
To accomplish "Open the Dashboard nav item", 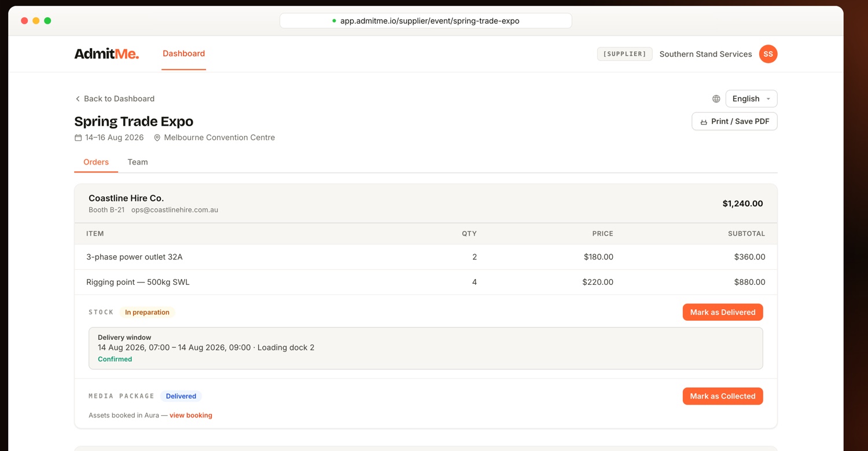I will 183,54.
